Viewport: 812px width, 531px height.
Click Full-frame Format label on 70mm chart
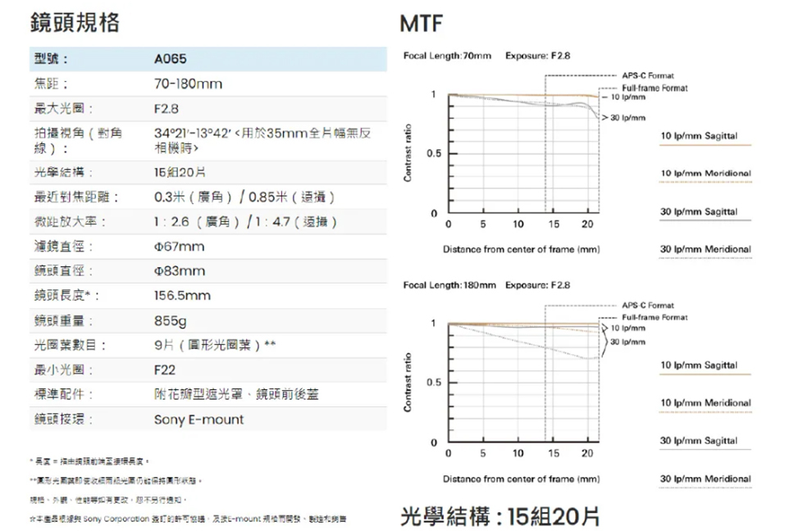point(655,88)
